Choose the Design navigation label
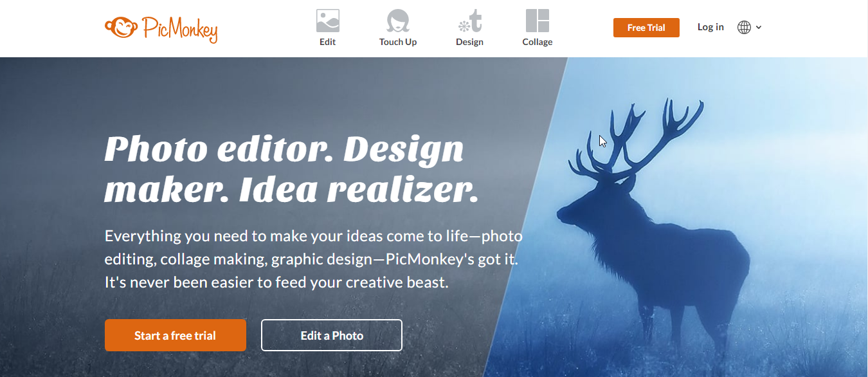 [x=469, y=42]
